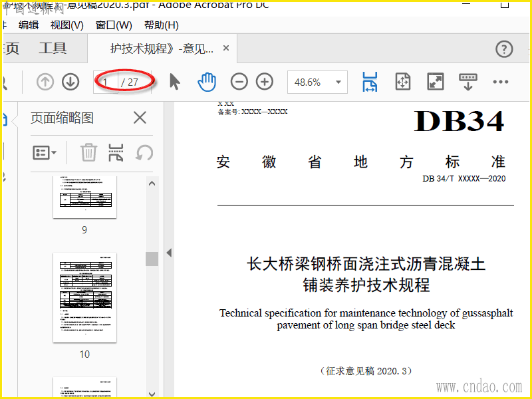Open the extract/insert pages icon in thumbnail panel
The width and height of the screenshot is (532, 399).
(116, 153)
